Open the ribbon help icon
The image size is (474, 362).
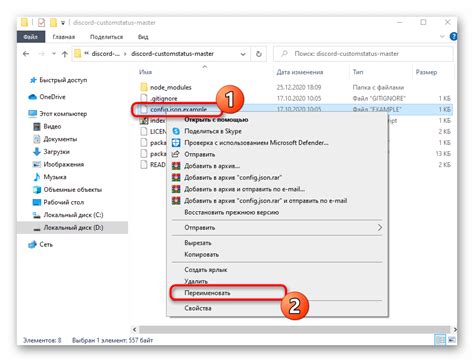pos(453,37)
